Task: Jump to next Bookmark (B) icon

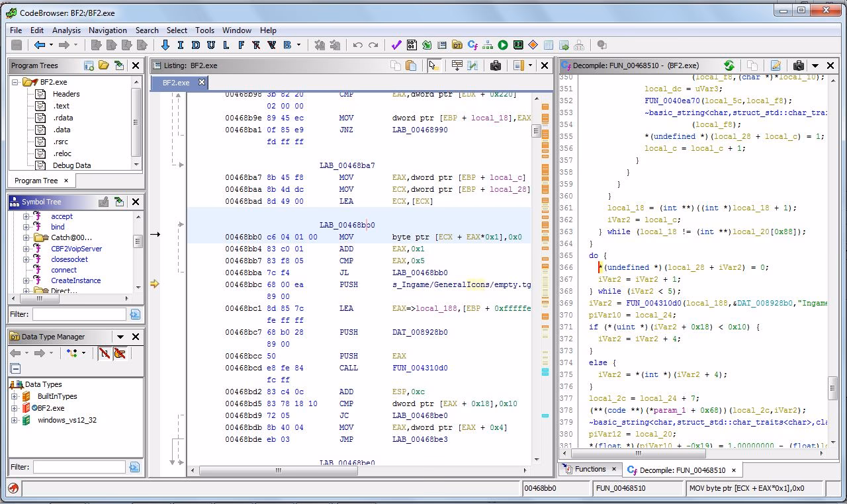Action: (x=287, y=45)
